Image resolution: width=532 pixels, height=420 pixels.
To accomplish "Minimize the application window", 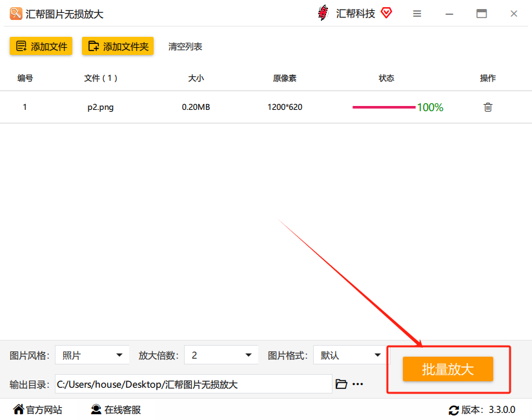I will pos(449,14).
